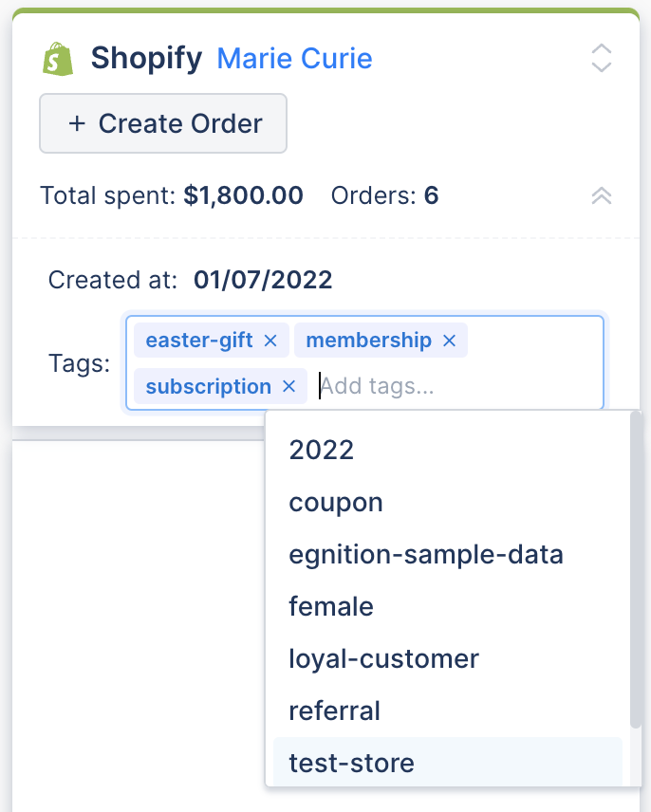
Task: Remove the membership tag
Action: point(449,341)
